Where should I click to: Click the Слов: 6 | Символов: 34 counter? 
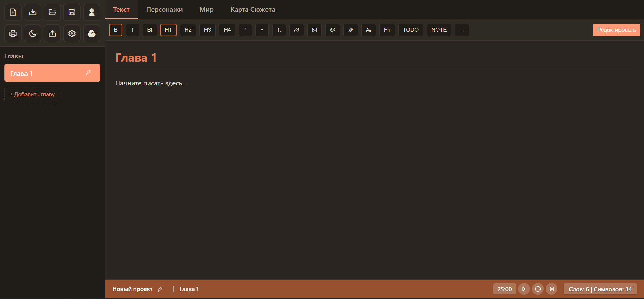click(x=600, y=289)
